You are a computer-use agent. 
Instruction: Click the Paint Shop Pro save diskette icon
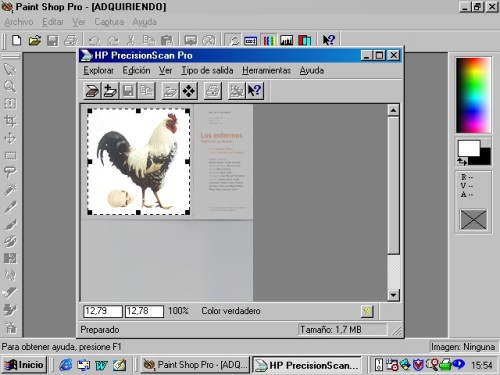tap(52, 40)
